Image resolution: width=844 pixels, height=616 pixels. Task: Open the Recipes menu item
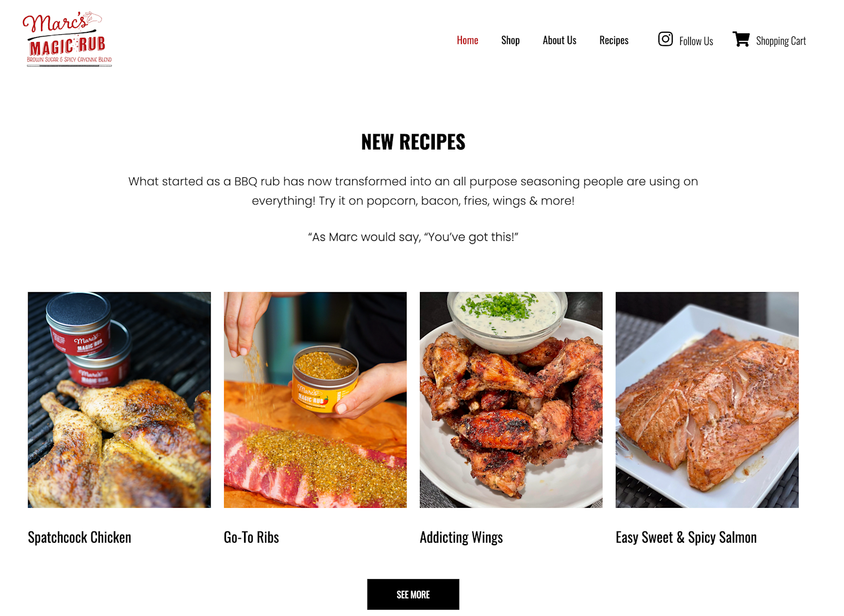[x=614, y=40]
